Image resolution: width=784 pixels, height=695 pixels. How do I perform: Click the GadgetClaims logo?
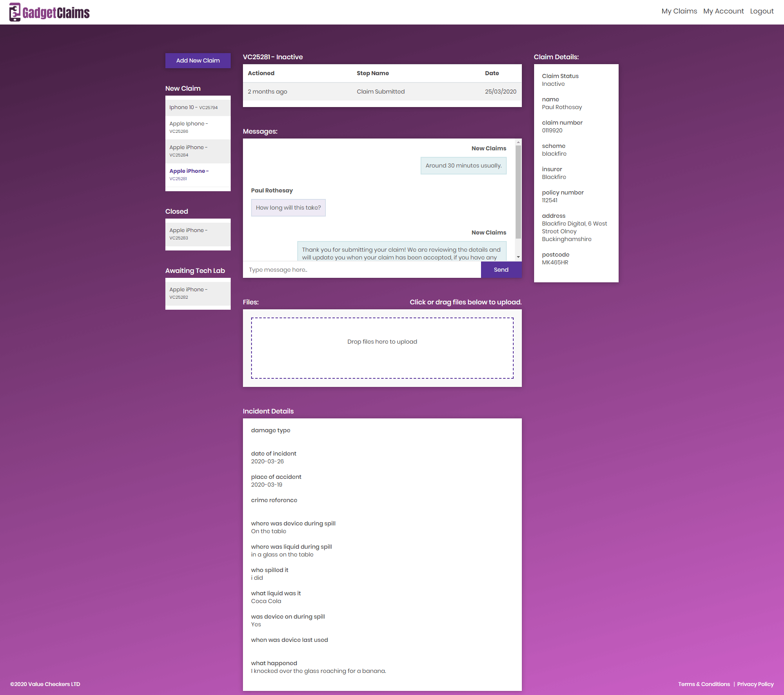click(49, 12)
